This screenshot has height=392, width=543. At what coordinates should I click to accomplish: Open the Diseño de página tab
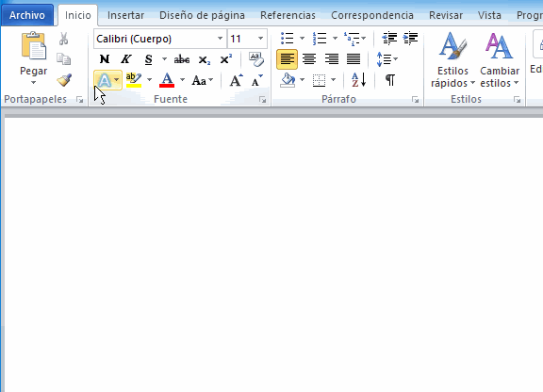[202, 15]
